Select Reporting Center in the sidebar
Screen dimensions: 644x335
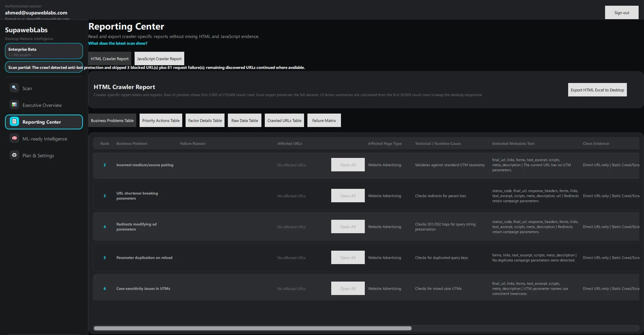pos(44,122)
